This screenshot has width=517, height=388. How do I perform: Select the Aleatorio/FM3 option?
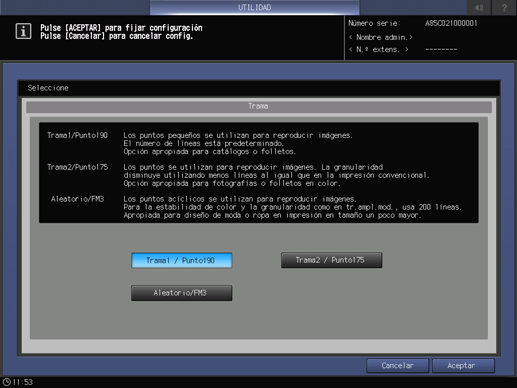click(182, 293)
